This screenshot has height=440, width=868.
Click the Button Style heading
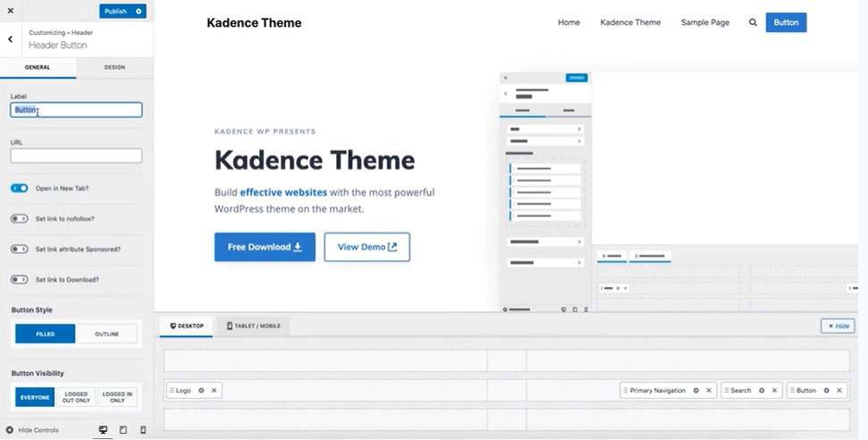[31, 310]
